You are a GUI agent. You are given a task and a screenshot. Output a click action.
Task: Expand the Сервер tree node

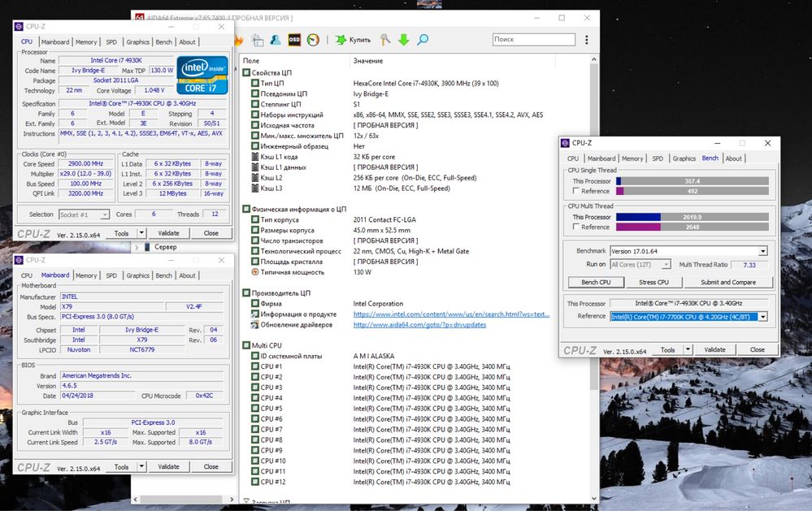click(137, 248)
